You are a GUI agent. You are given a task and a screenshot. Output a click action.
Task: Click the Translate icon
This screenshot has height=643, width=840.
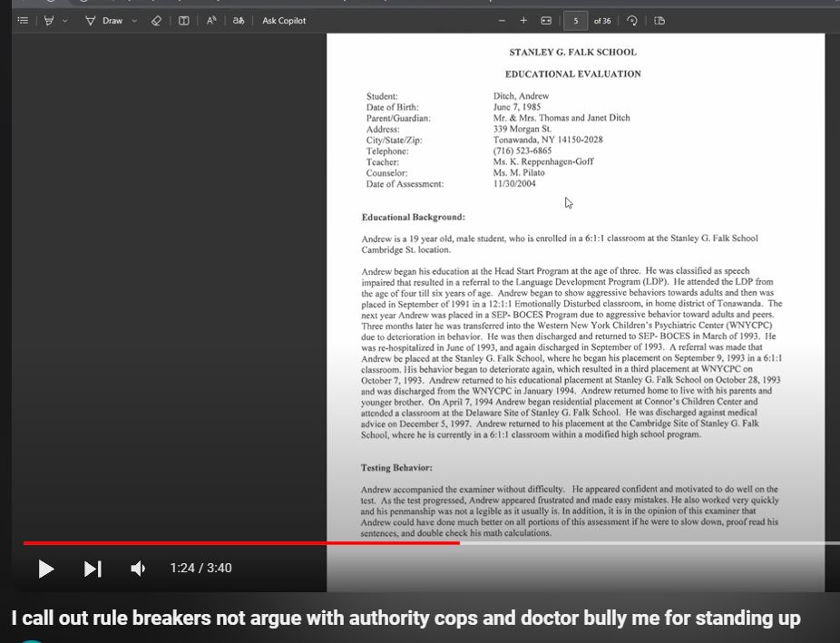tap(239, 20)
